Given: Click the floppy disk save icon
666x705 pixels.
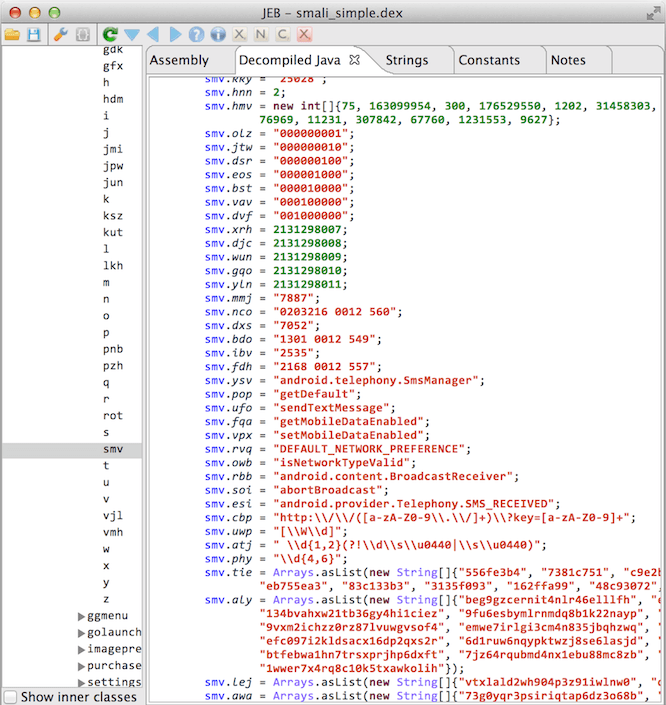Looking at the screenshot, I should (34, 35).
